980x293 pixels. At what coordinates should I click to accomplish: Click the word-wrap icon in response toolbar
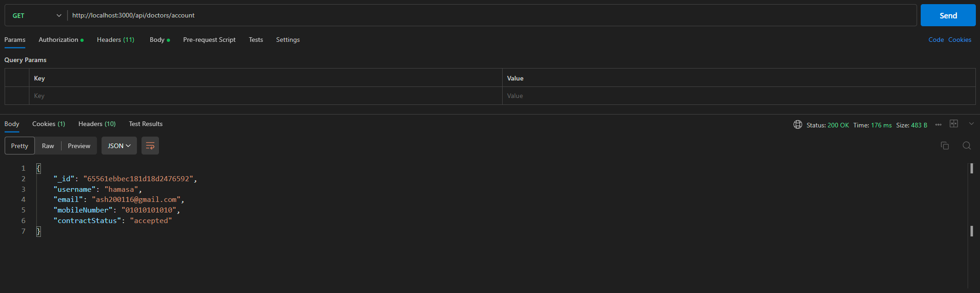[x=150, y=146]
